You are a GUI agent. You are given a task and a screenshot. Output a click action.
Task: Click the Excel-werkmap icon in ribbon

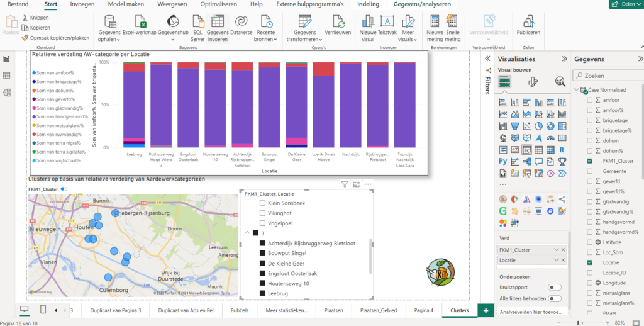[140, 22]
